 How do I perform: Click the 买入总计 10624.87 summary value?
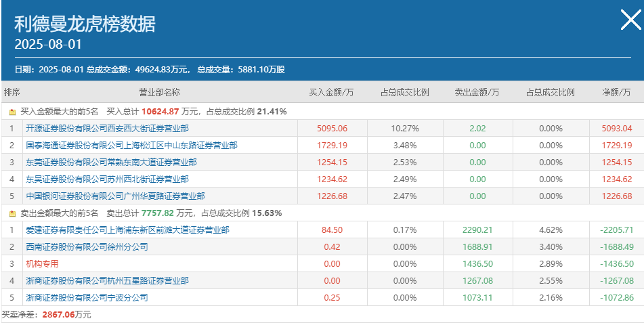[x=160, y=111]
